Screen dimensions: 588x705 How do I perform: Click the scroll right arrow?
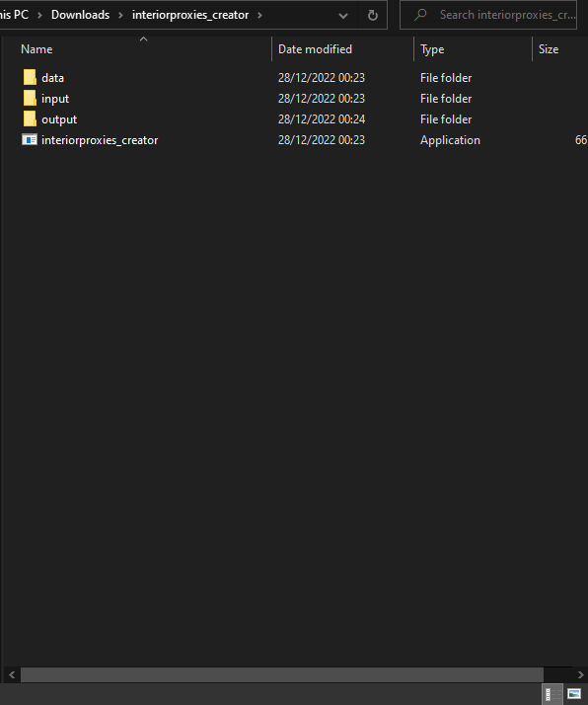(580, 674)
